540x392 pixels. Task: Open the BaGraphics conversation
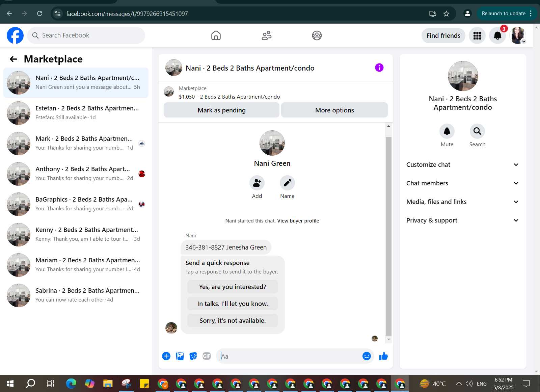coord(76,204)
